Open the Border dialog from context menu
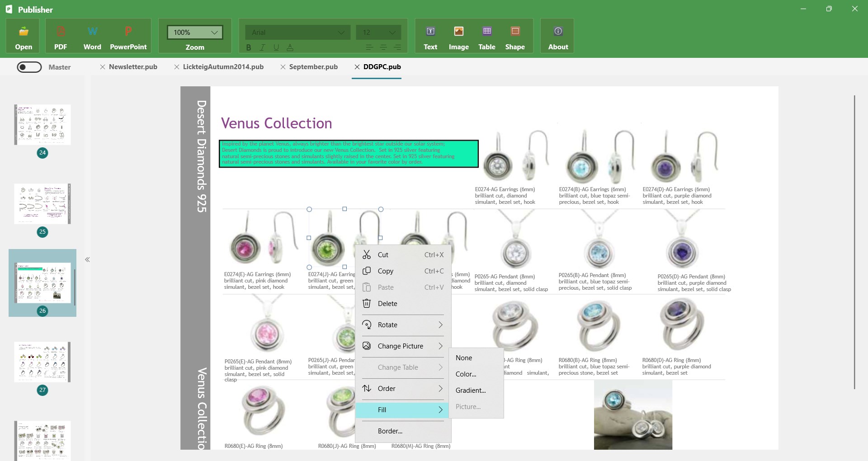 coord(391,431)
